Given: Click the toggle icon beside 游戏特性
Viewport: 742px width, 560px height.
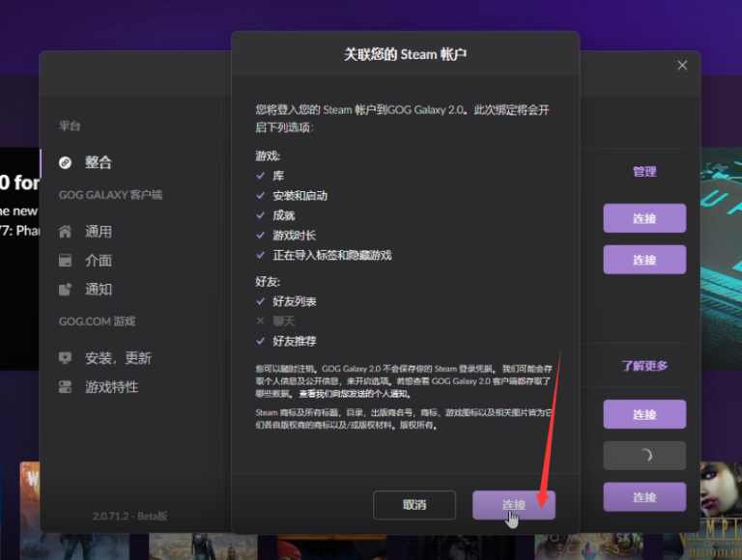Looking at the screenshot, I should (65, 387).
